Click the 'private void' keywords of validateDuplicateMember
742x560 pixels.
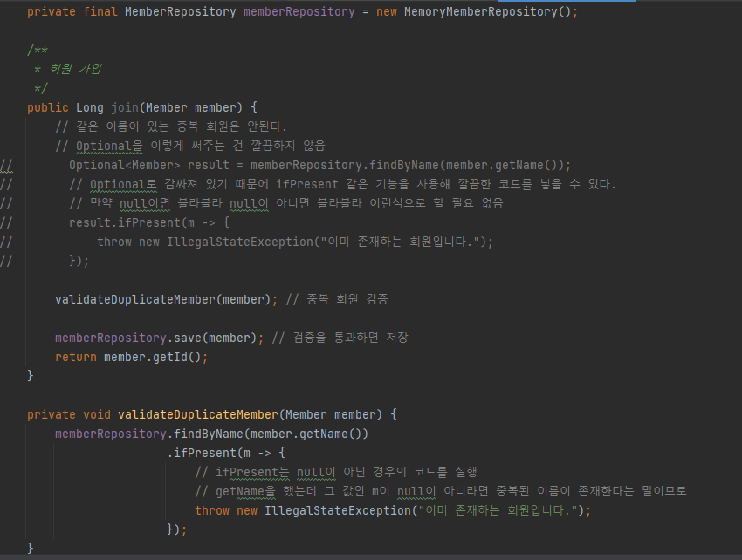69,415
